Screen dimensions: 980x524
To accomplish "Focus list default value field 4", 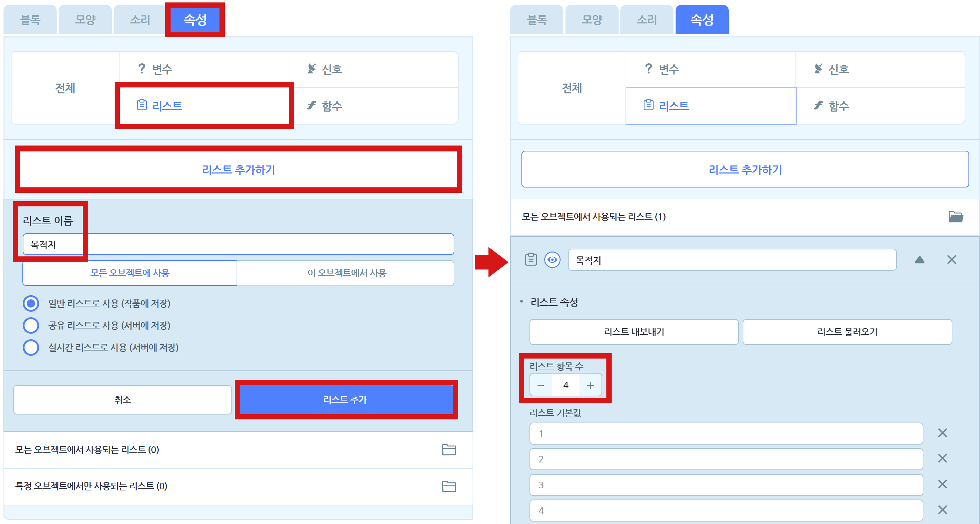I will click(726, 510).
